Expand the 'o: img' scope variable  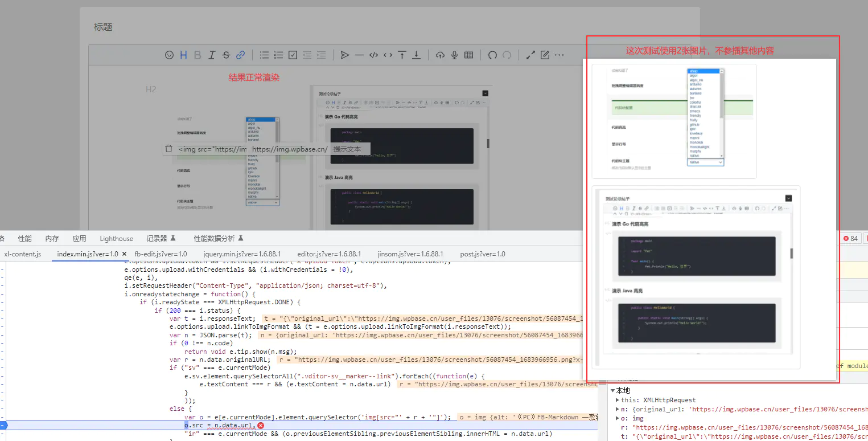pyautogui.click(x=618, y=418)
